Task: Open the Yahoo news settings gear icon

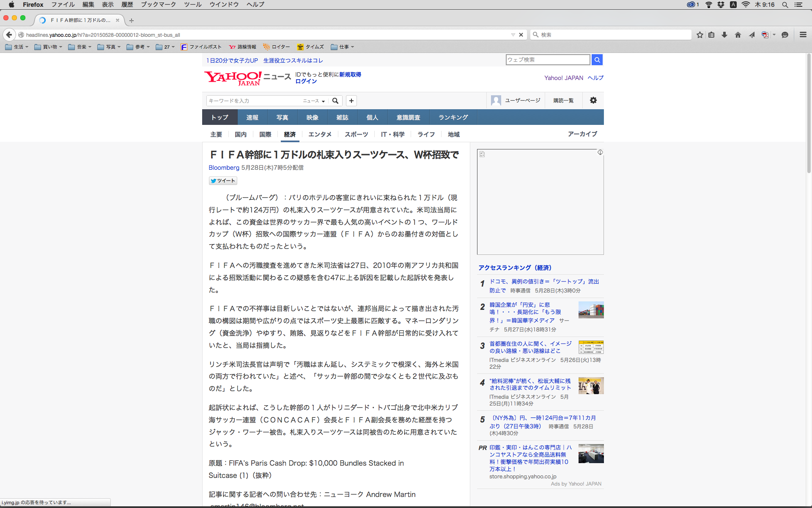Action: [593, 100]
